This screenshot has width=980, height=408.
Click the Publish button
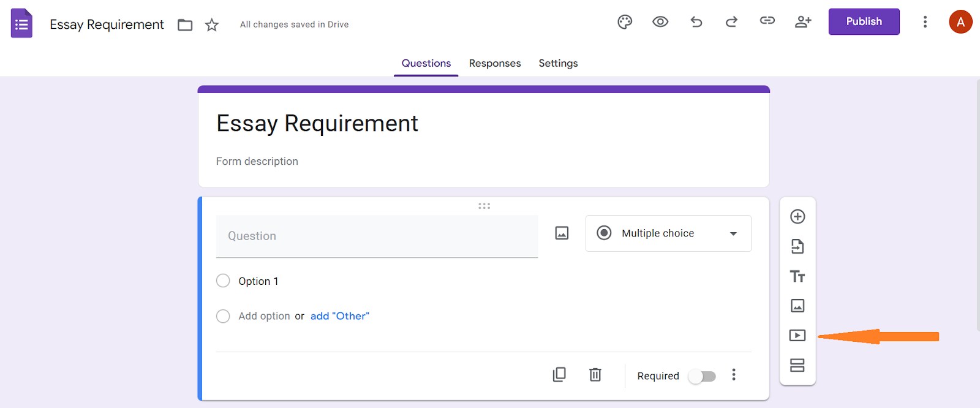pyautogui.click(x=864, y=21)
